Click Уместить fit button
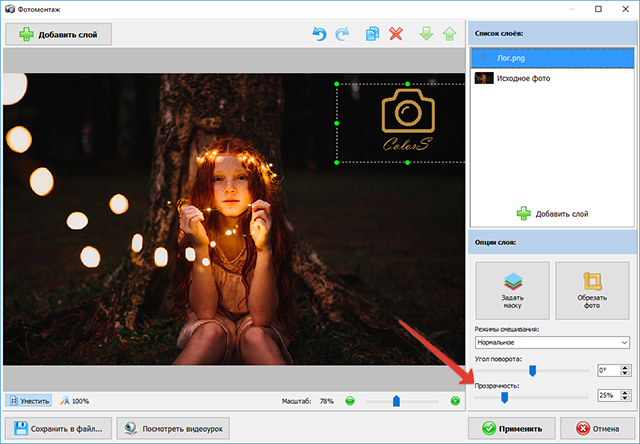Viewport: 640px width, 444px height. click(x=29, y=401)
